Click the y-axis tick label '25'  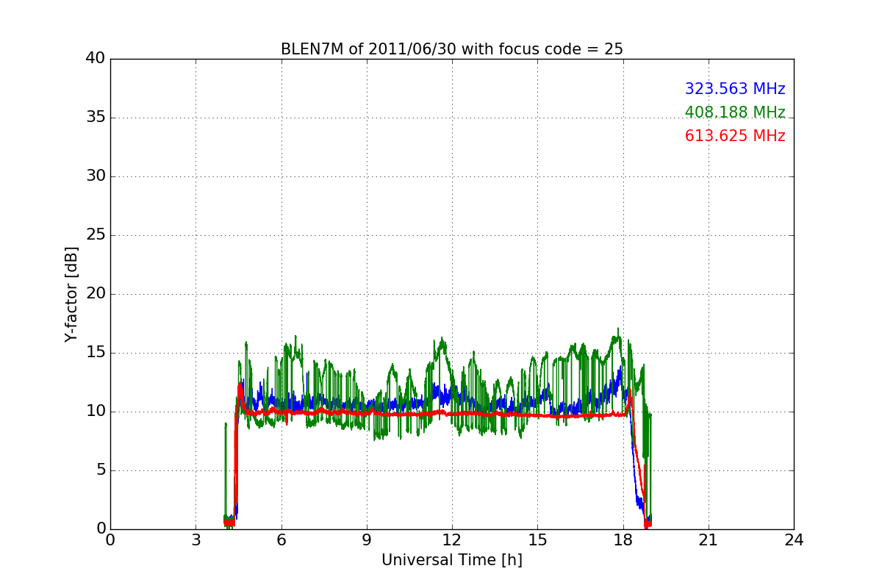point(96,235)
